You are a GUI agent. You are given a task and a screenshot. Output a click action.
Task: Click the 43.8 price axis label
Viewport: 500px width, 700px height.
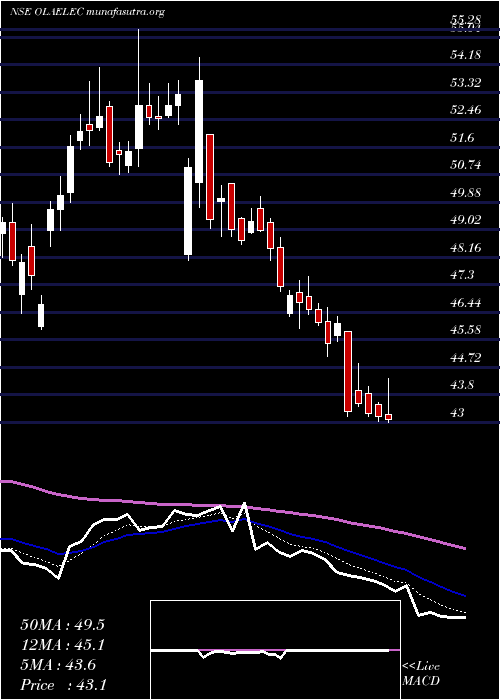462,385
